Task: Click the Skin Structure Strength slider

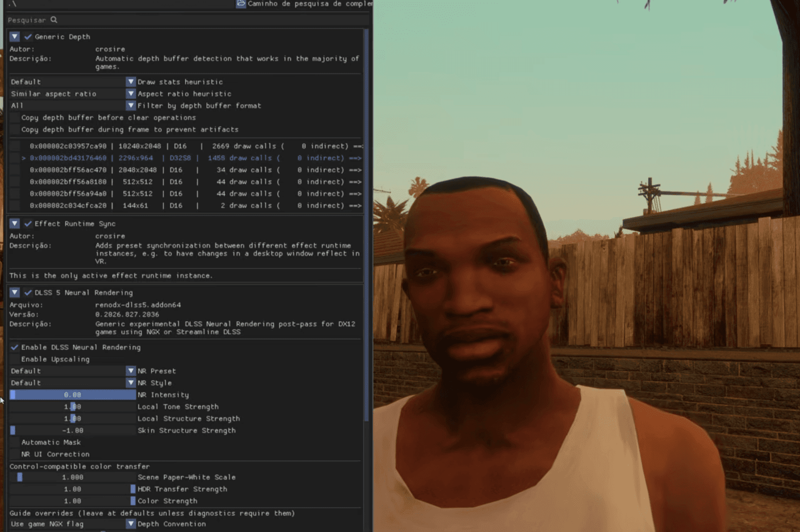Action: (x=73, y=430)
